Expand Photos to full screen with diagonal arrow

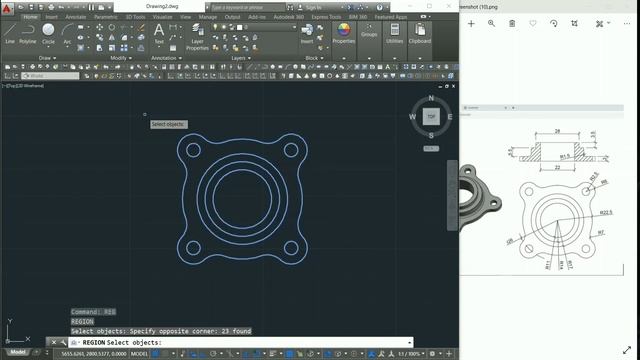point(627,350)
